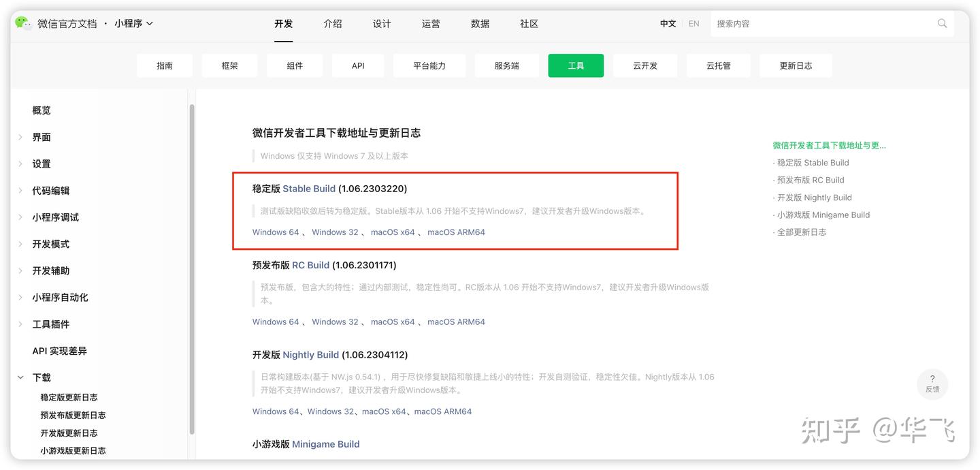980x470 pixels.
Task: Expand the 界面 sidebar section
Action: (x=20, y=137)
